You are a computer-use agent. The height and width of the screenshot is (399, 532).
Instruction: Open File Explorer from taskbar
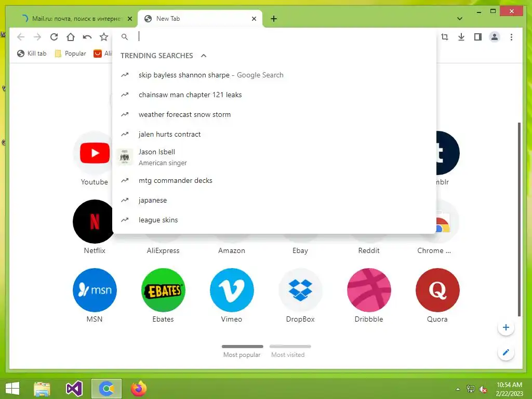(x=42, y=389)
